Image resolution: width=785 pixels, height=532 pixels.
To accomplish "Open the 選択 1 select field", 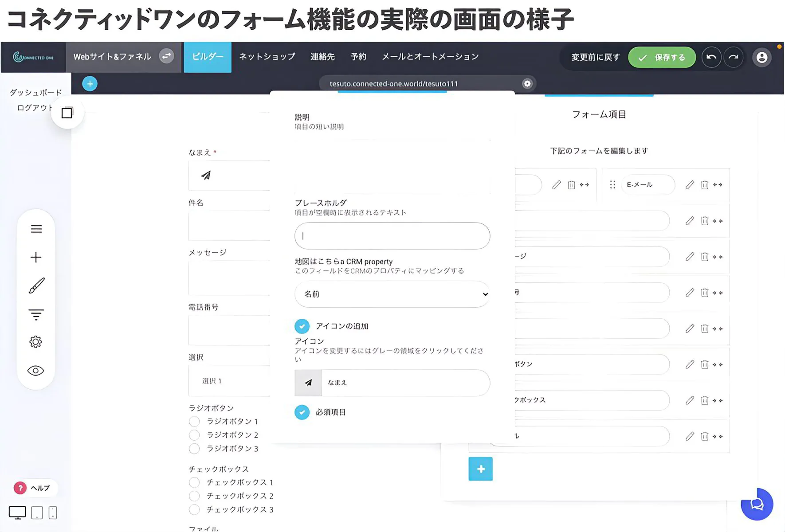I will point(229,381).
